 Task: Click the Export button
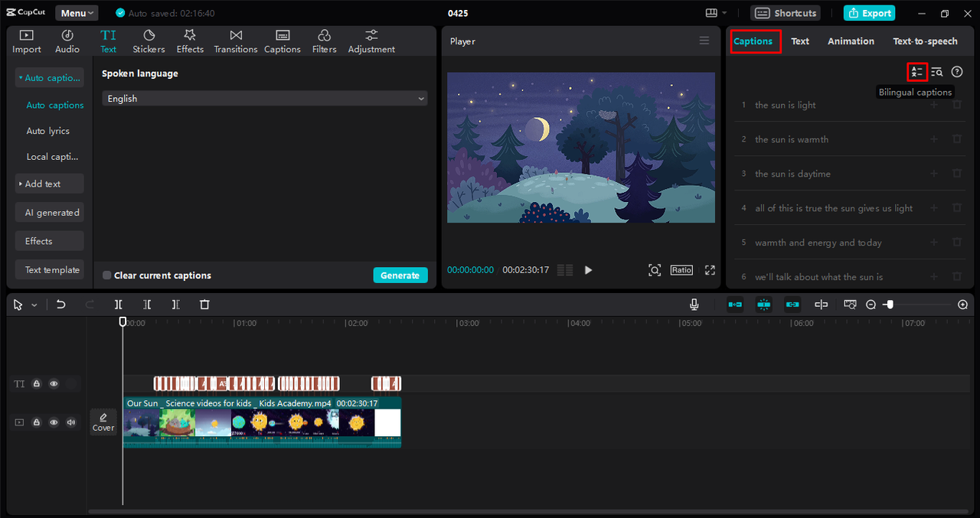coord(870,13)
